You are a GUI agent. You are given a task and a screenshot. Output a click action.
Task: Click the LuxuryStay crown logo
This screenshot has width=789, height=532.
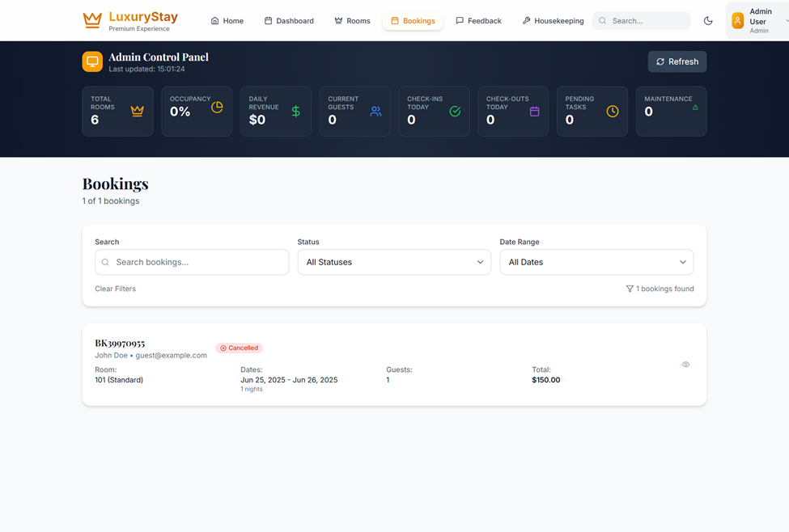[92, 20]
